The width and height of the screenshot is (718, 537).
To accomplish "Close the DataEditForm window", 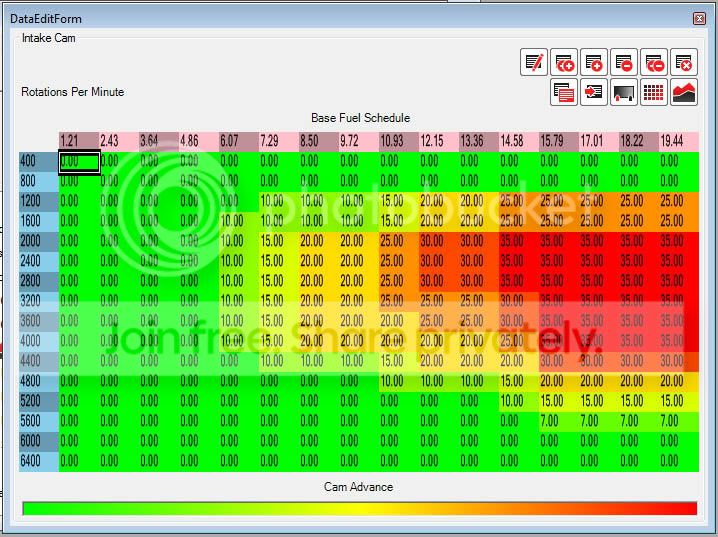I will 699,19.
